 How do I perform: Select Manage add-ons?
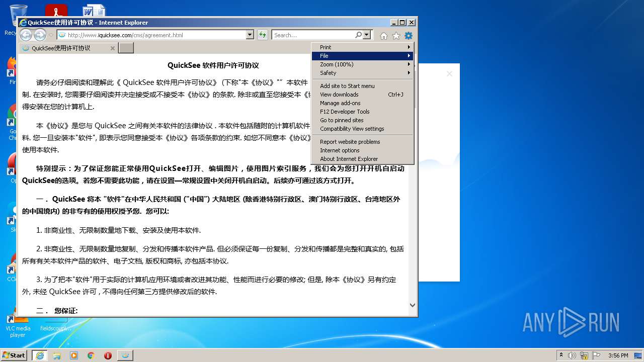pos(363,103)
